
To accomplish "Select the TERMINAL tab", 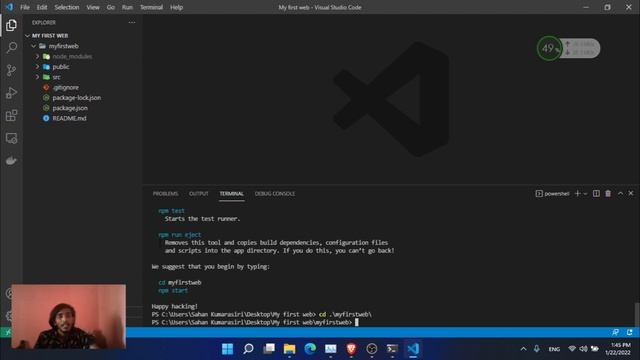I will pos(231,193).
